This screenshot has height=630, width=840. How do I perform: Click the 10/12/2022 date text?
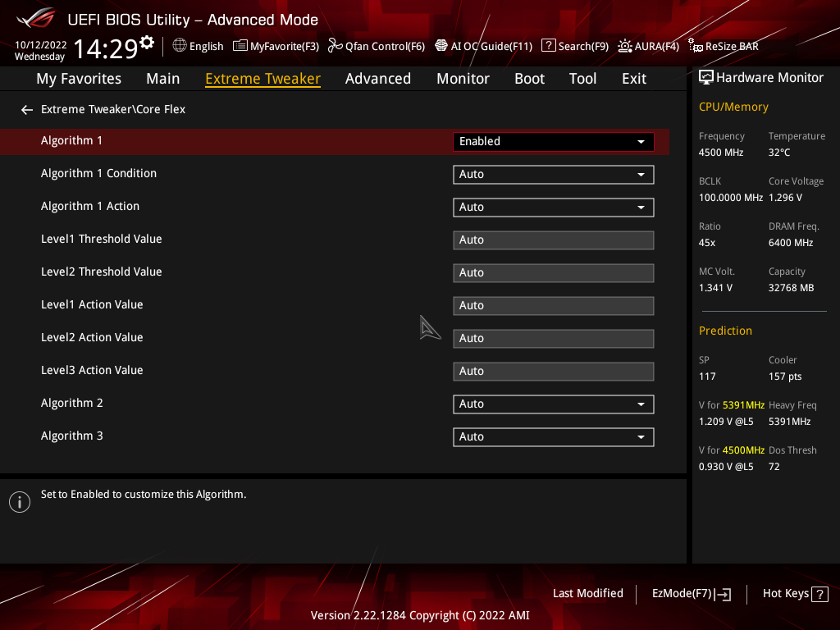coord(41,45)
